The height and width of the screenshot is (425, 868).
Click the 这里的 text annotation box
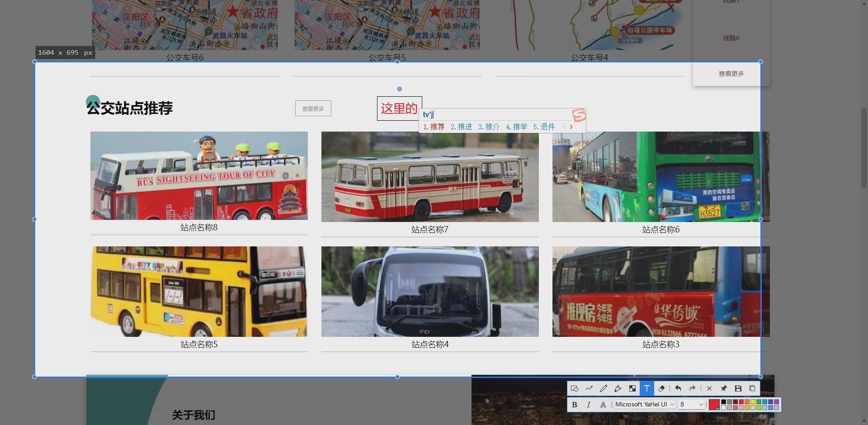[x=399, y=109]
